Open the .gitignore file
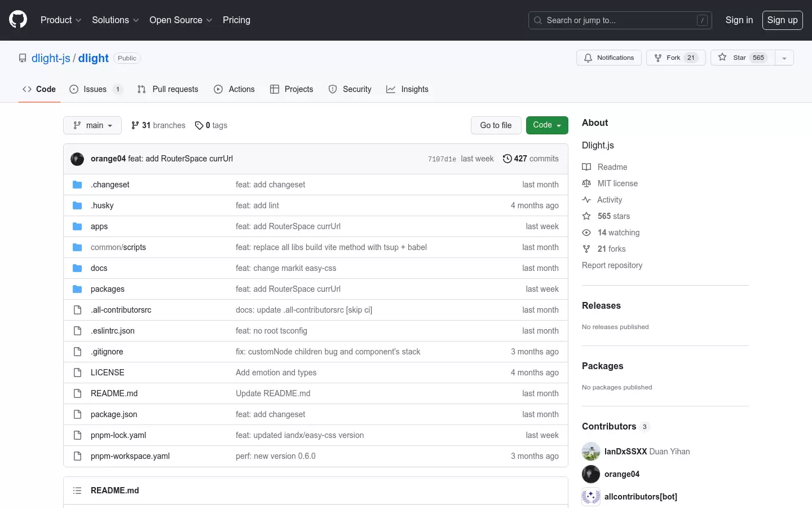 click(x=107, y=352)
